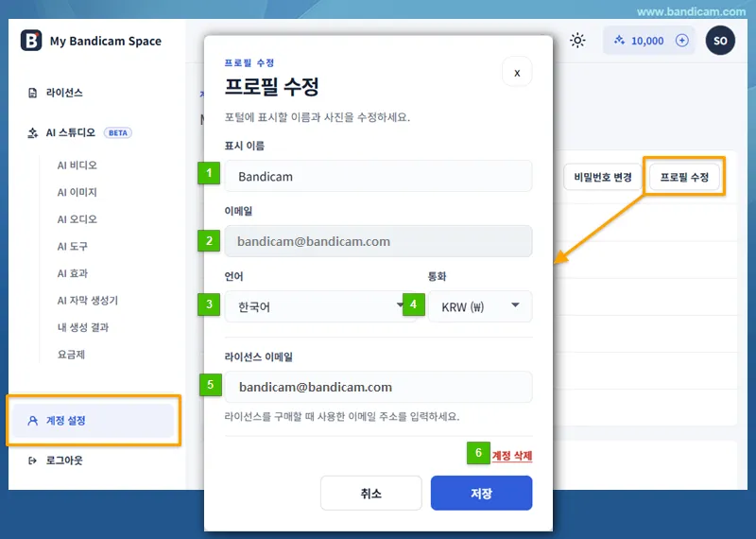
Task: Click the 계정 설정 person icon
Action: [32, 421]
